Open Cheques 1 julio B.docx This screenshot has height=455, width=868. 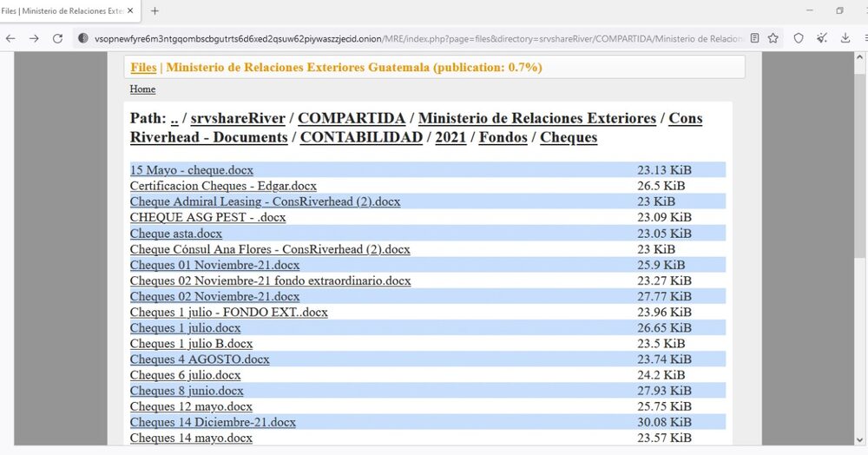coord(191,343)
